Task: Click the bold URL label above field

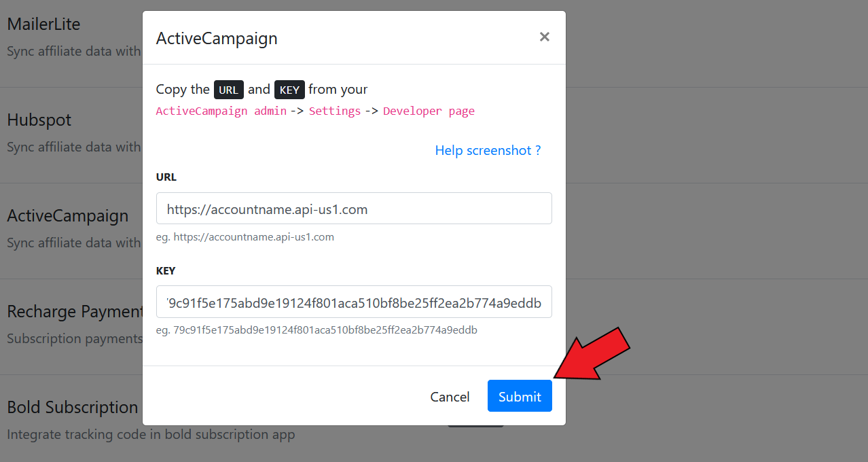Action: [x=166, y=177]
